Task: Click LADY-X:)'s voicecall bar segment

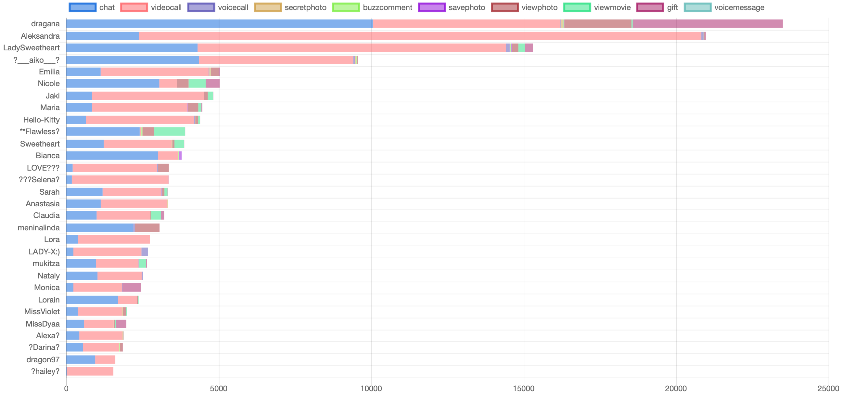Action: point(145,252)
